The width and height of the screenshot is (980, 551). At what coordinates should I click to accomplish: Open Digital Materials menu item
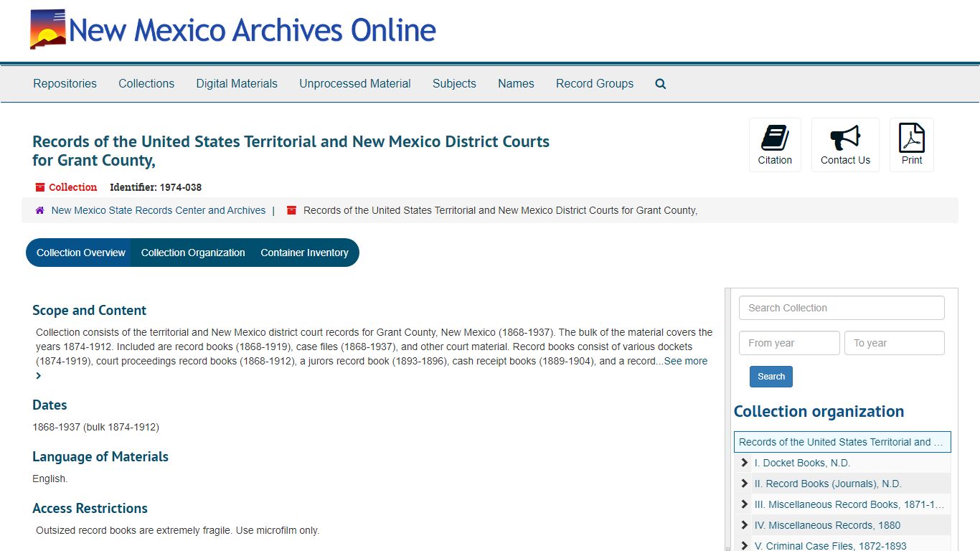(x=237, y=84)
